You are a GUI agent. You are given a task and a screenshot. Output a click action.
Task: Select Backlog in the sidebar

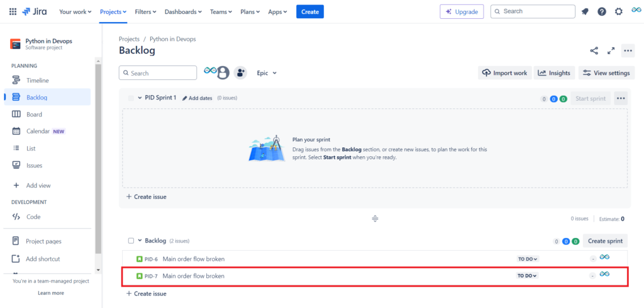pyautogui.click(x=47, y=98)
